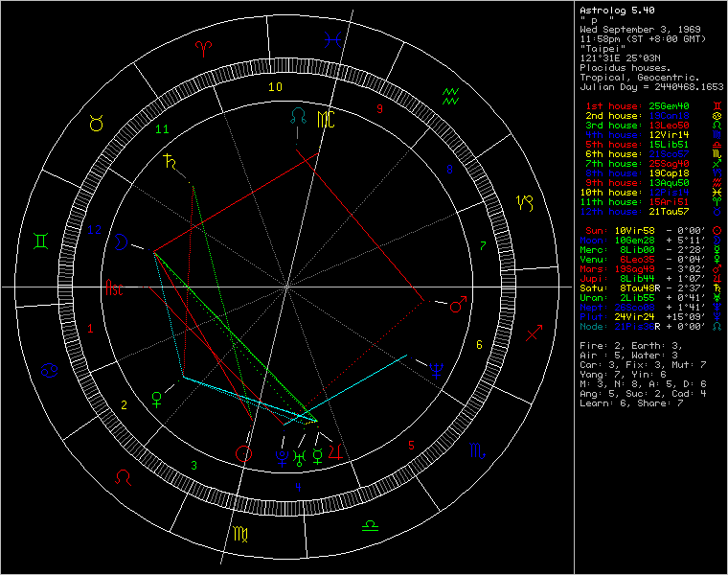Click the Sagittarius arrow glyph on the ring

click(534, 333)
